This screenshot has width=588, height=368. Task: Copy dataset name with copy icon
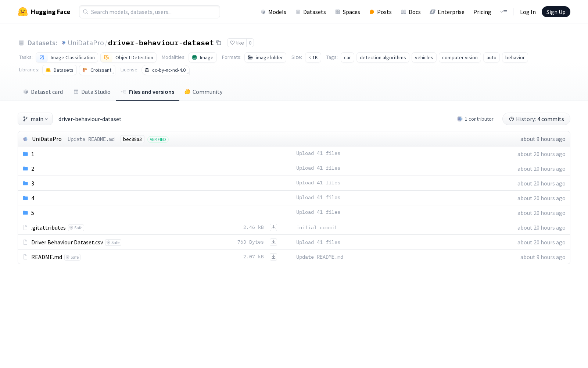pyautogui.click(x=219, y=43)
